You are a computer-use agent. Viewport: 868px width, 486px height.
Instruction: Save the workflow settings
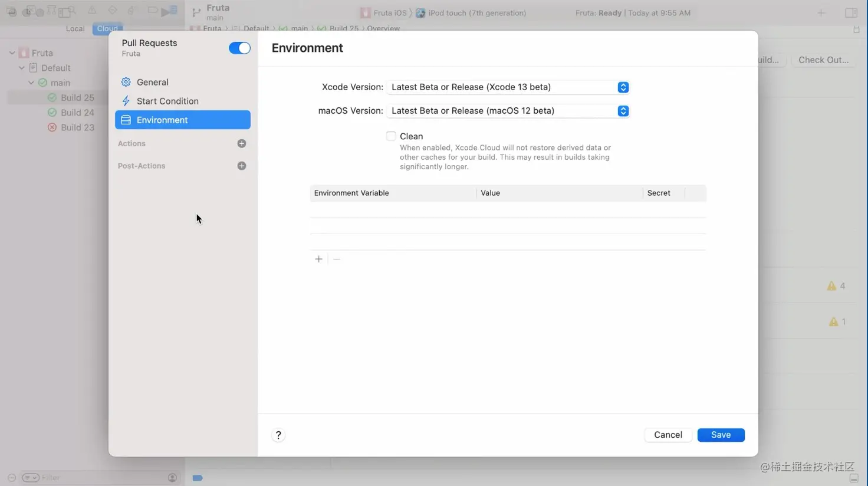721,435
